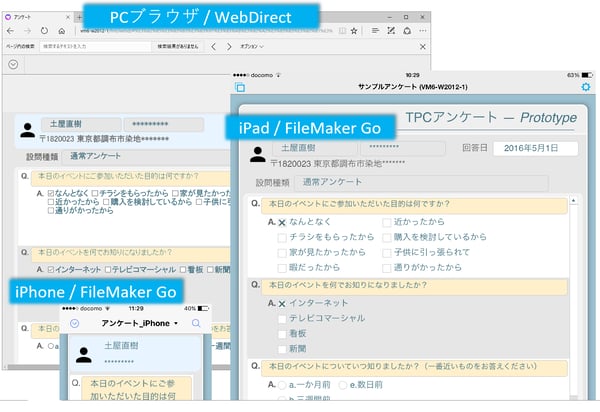
Task: Uncheck インターネット on iPad survey
Action: coord(282,304)
